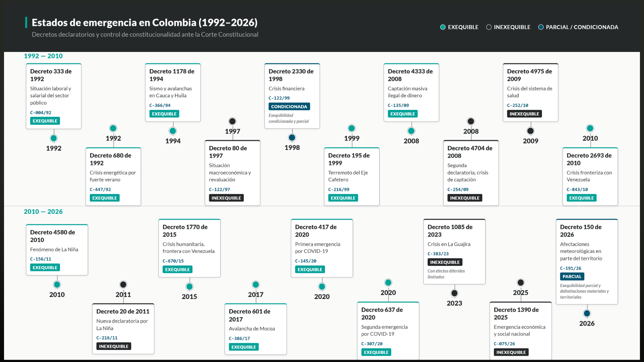Open ruling link C-252/10
Viewport: 644px width, 362px height.
pos(518,105)
